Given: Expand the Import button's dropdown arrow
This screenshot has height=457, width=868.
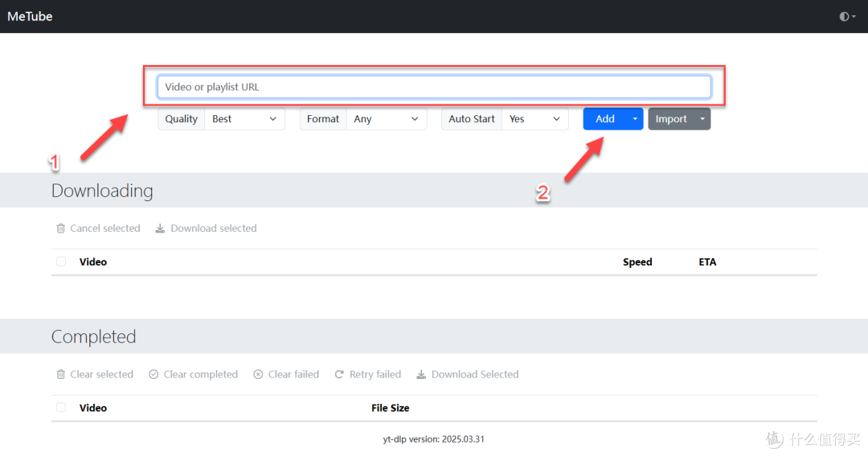Looking at the screenshot, I should point(702,119).
